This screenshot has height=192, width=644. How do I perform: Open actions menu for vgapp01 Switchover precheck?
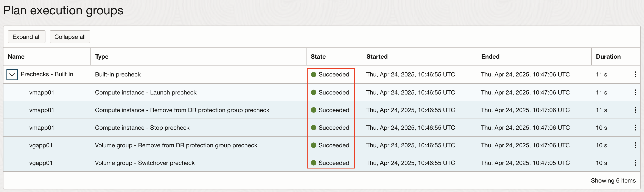click(x=635, y=163)
